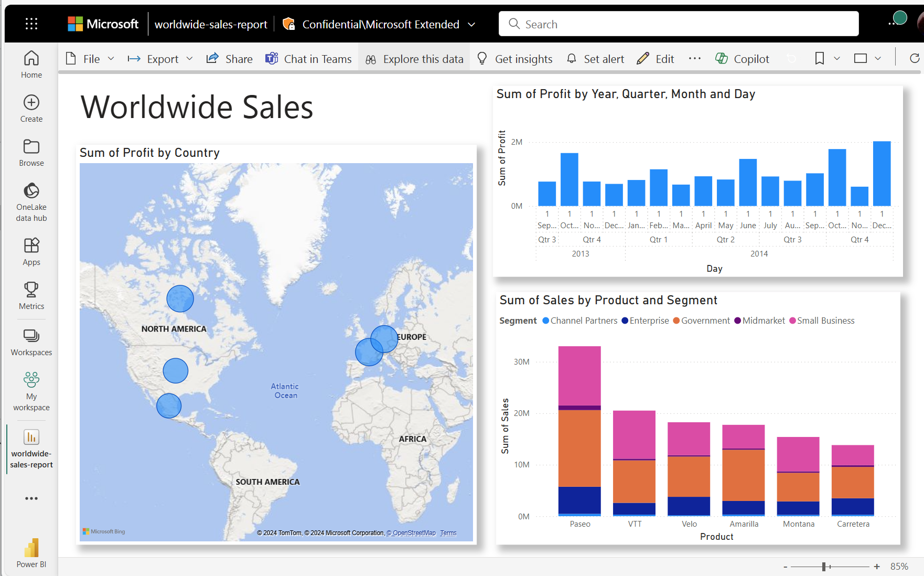Click the Copilot icon in toolbar
This screenshot has height=576, width=924.
tap(743, 58)
